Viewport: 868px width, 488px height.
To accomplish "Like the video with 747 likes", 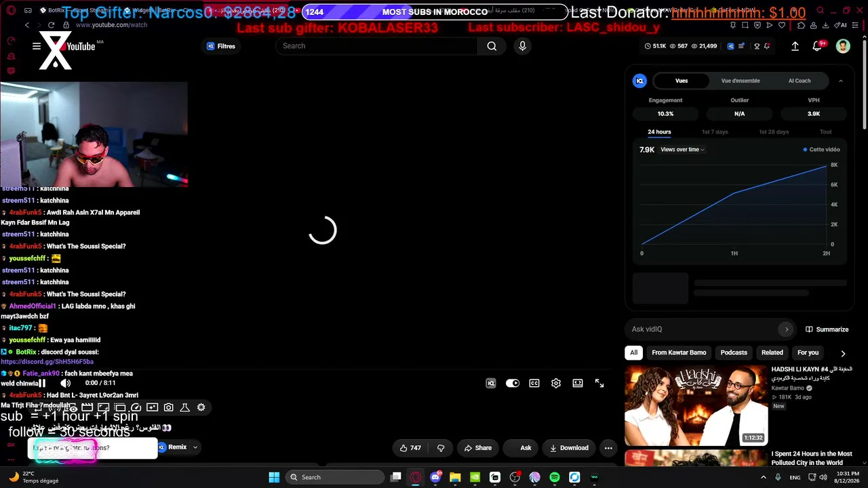I will (x=410, y=448).
